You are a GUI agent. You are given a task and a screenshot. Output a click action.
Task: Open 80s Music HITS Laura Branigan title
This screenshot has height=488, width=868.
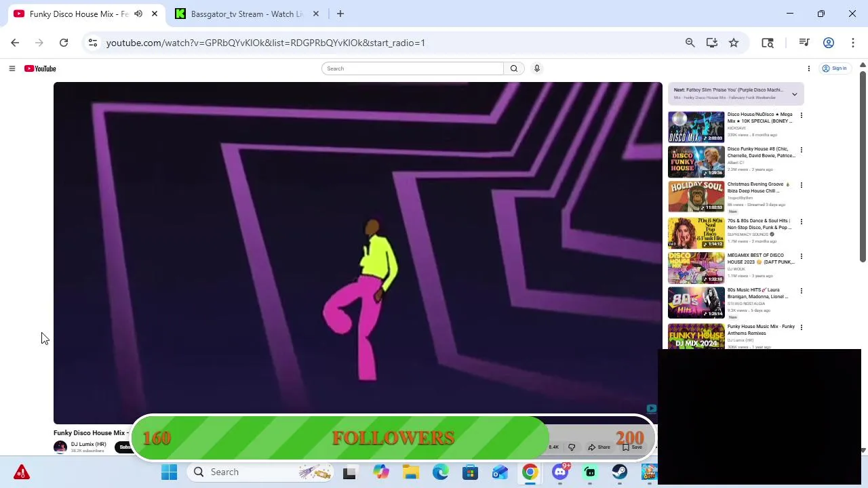pyautogui.click(x=757, y=293)
